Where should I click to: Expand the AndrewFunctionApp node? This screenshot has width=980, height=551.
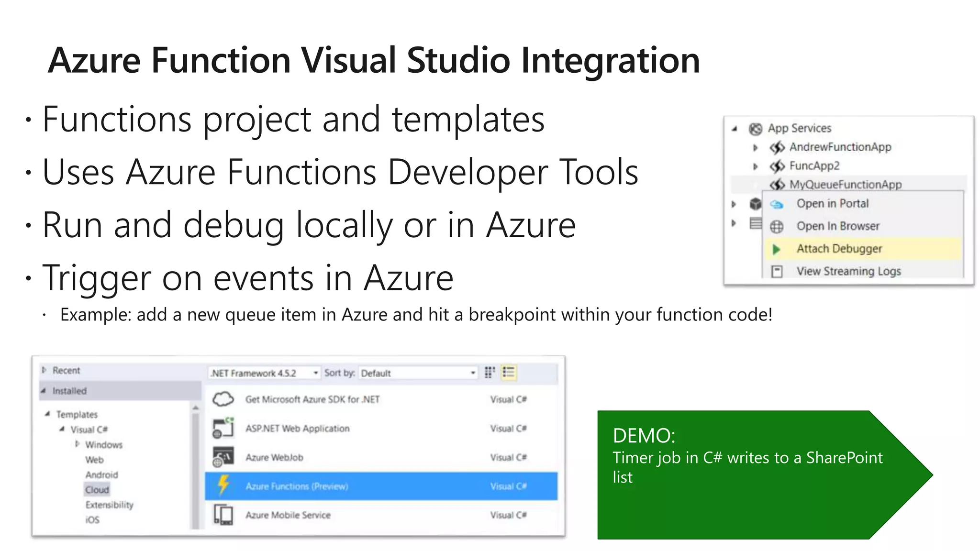[x=755, y=147]
